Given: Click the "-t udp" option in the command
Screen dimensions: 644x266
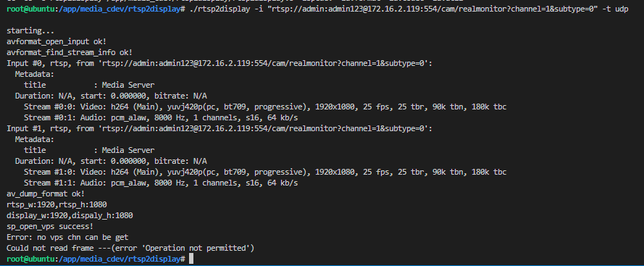Looking at the screenshot, I should tap(615, 9).
